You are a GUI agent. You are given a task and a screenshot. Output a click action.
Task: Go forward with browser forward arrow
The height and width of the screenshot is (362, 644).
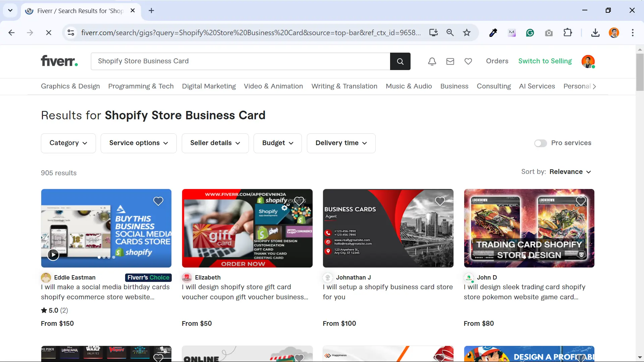coord(30,33)
